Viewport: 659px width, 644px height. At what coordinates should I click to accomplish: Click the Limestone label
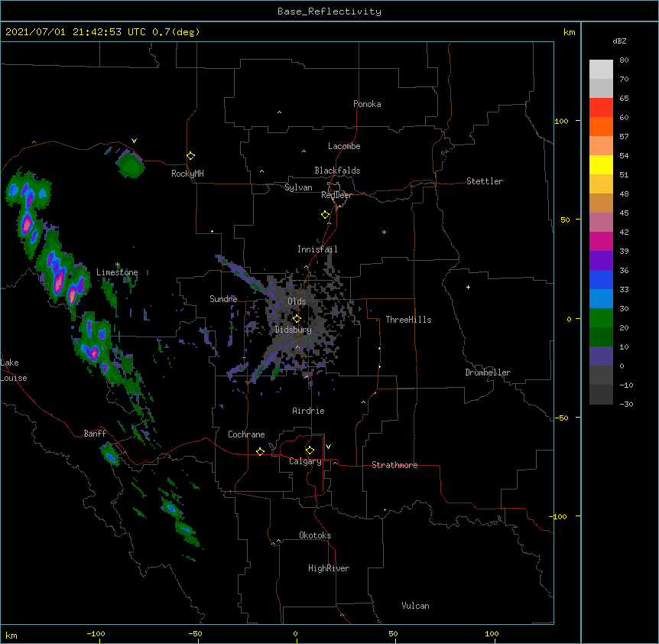[117, 272]
